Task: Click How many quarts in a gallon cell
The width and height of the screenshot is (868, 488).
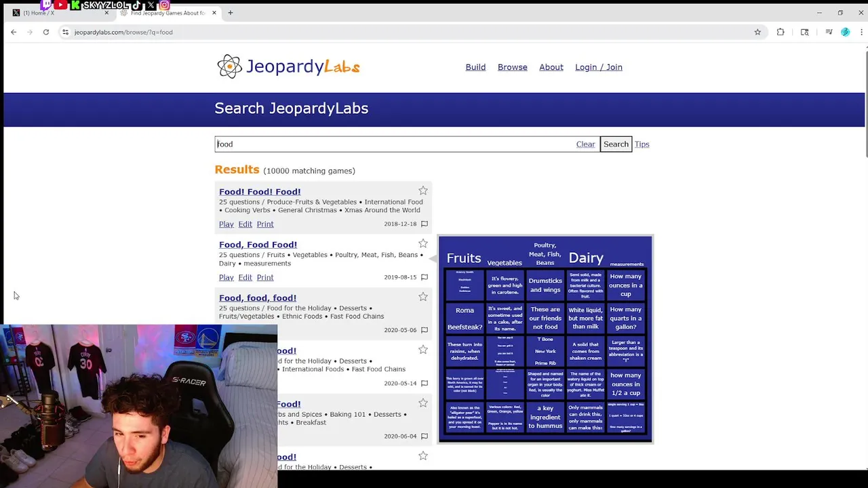Action: tap(626, 319)
